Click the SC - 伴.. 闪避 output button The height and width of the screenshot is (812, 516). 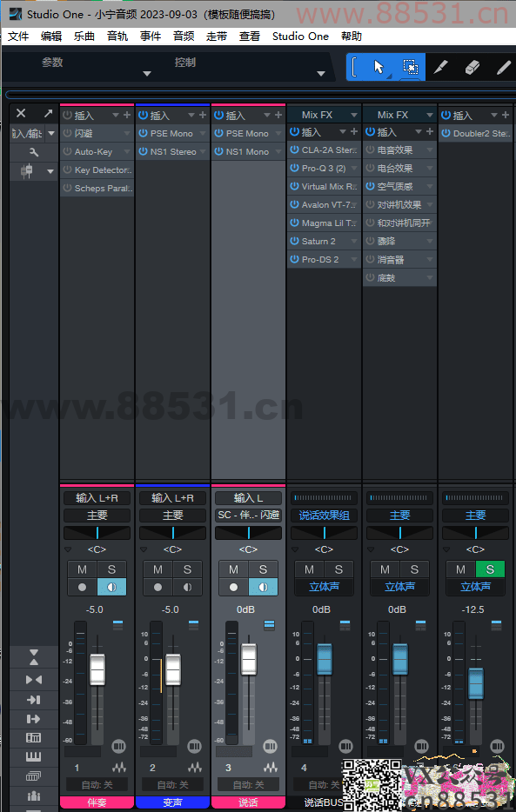248,516
